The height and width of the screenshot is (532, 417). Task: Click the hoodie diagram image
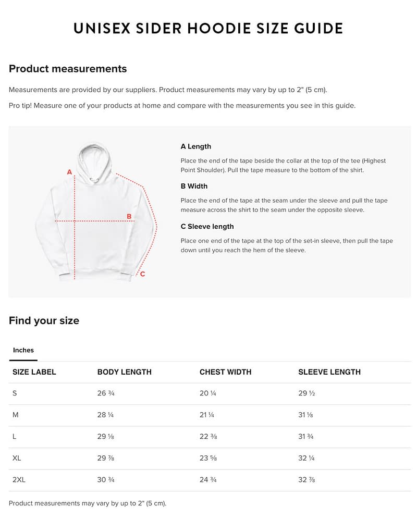coord(96,212)
